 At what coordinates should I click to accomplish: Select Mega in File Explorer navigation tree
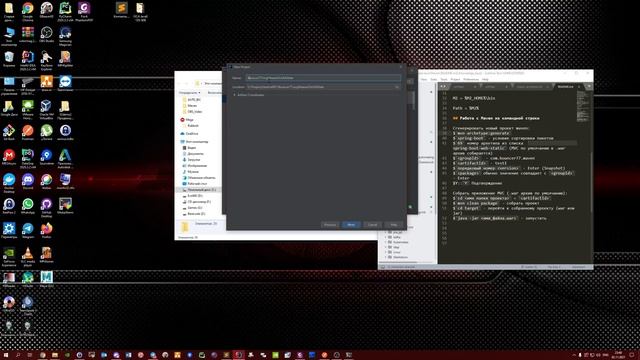pos(189,120)
